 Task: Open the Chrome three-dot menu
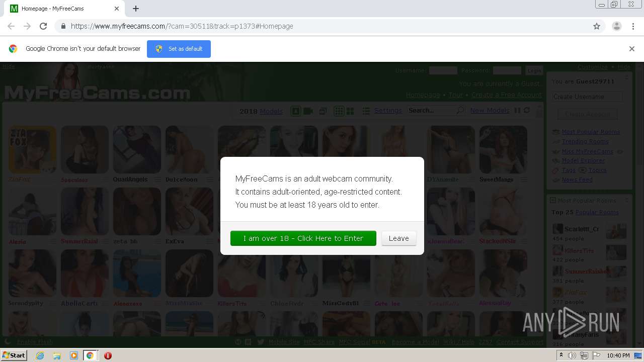632,26
